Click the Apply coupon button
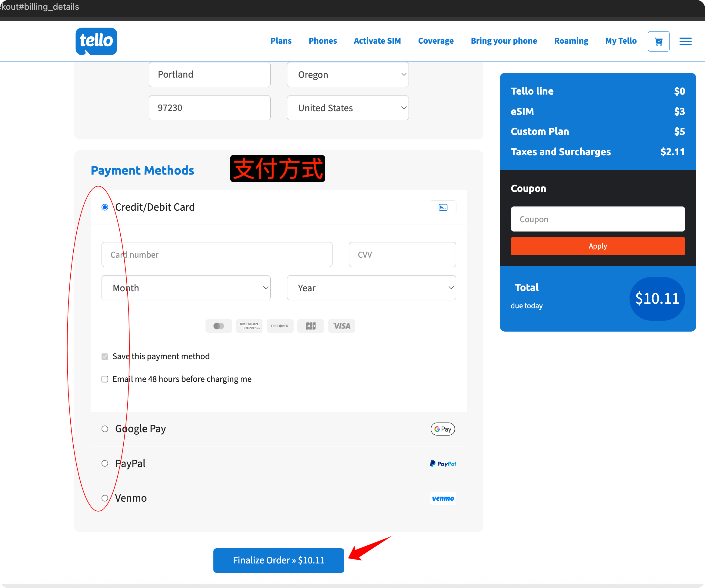The width and height of the screenshot is (705, 588). 598,246
